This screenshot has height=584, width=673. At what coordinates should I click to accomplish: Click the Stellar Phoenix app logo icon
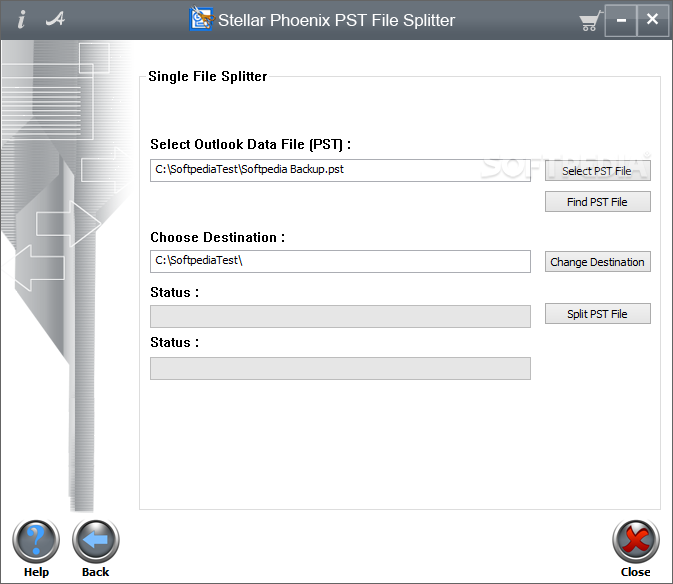(202, 19)
